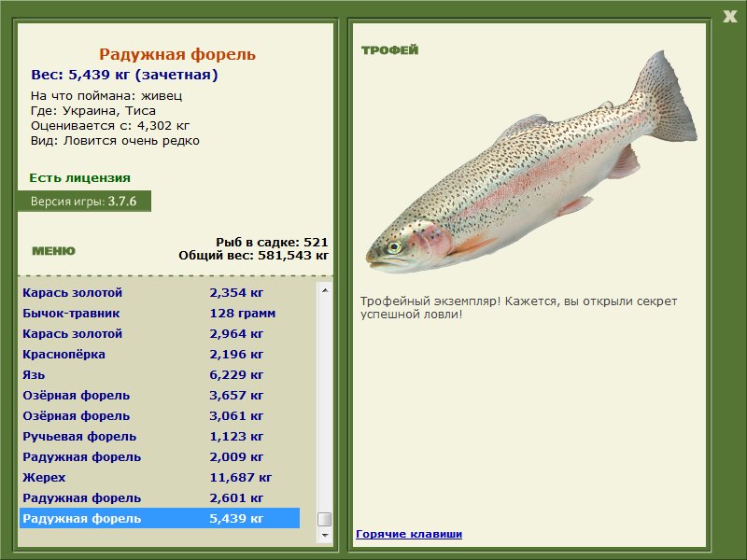Screen dimensions: 747x560
Task: Click the Радужная форель title
Action: tap(177, 54)
